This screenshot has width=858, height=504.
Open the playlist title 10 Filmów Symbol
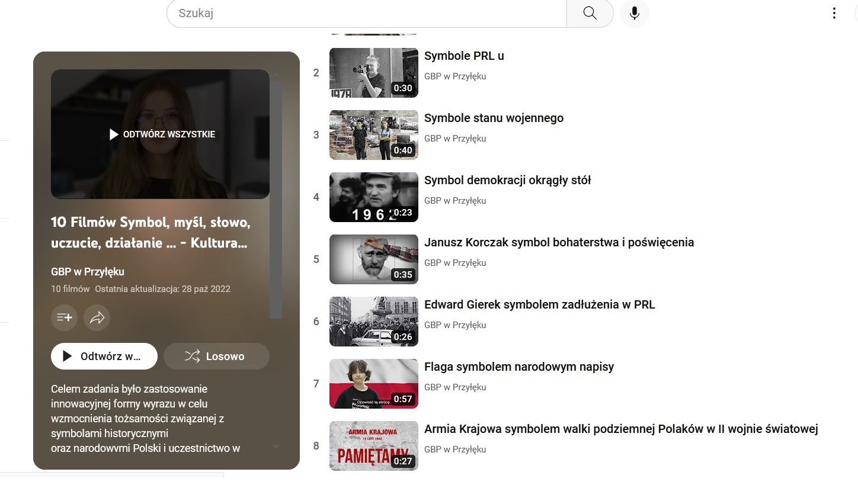click(151, 232)
